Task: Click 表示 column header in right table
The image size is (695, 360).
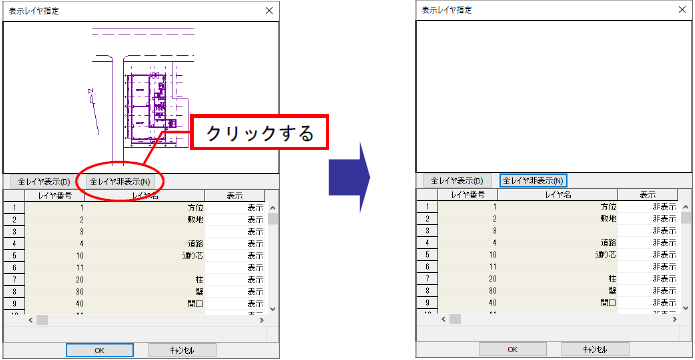Action: pyautogui.click(x=648, y=195)
